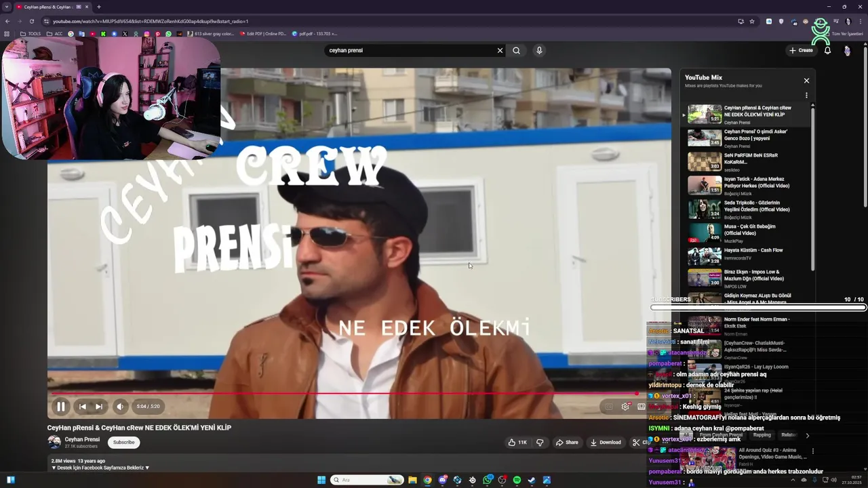Open the Pinterest bookmark icon
The width and height of the screenshot is (868, 488).
(157, 33)
